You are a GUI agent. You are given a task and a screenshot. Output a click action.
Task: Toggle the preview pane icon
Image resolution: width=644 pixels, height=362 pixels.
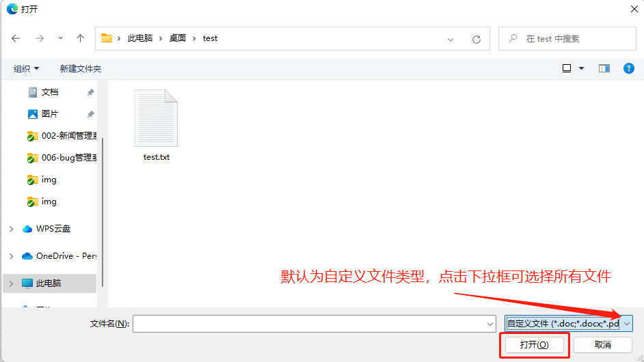[604, 68]
